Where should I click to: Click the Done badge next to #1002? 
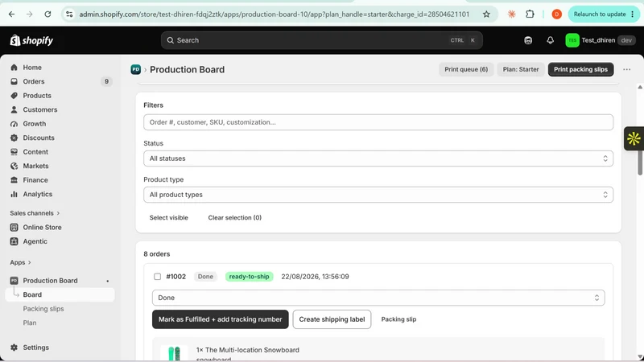pyautogui.click(x=205, y=277)
